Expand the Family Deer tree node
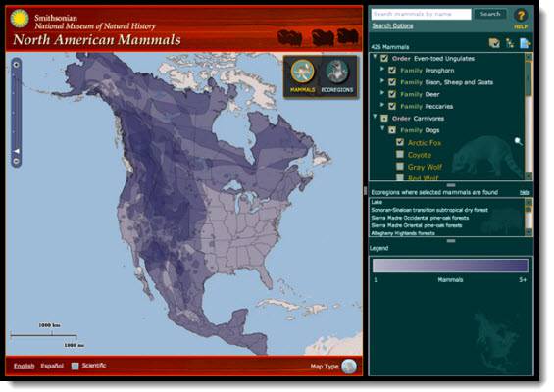Image resolution: width=554 pixels, height=392 pixels. coord(382,93)
